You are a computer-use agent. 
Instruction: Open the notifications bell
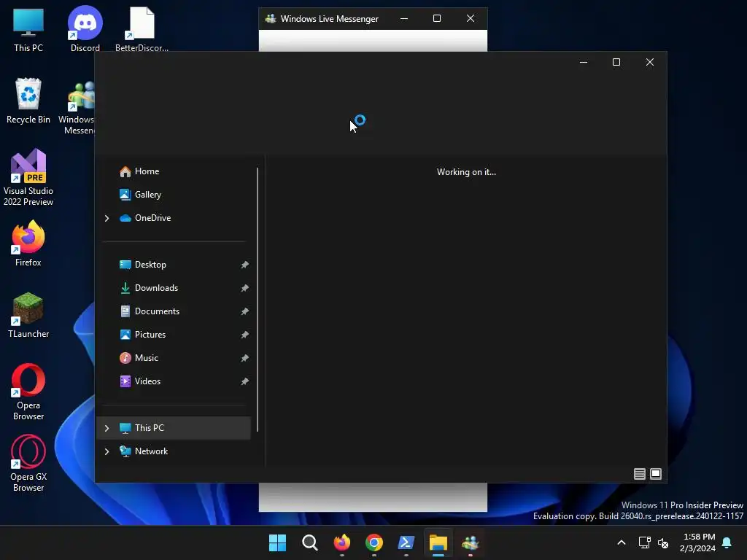tap(727, 542)
